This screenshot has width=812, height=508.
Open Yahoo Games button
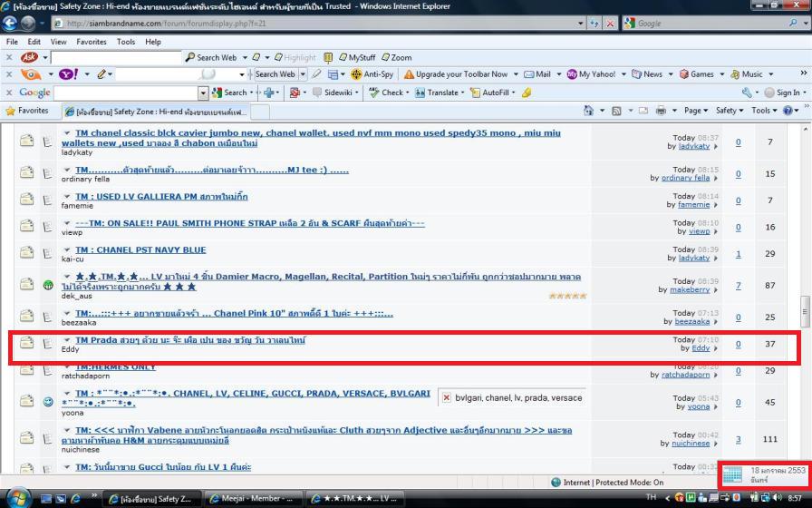tap(697, 74)
